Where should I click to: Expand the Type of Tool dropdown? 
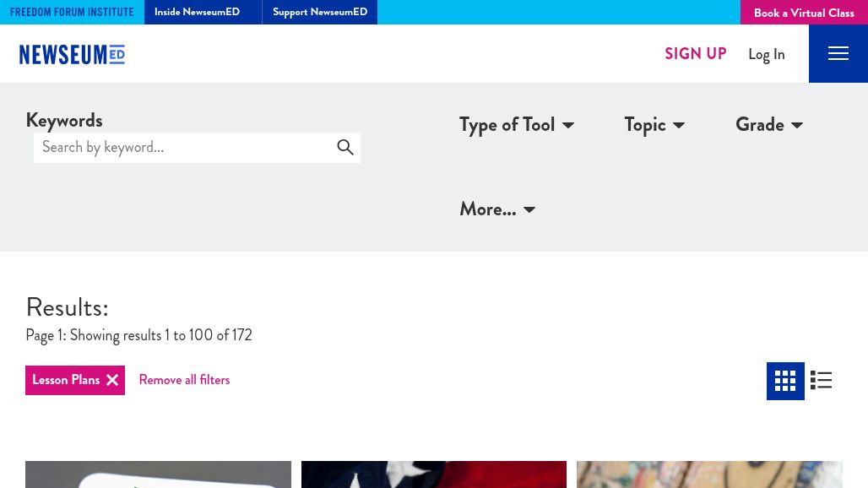pyautogui.click(x=516, y=125)
